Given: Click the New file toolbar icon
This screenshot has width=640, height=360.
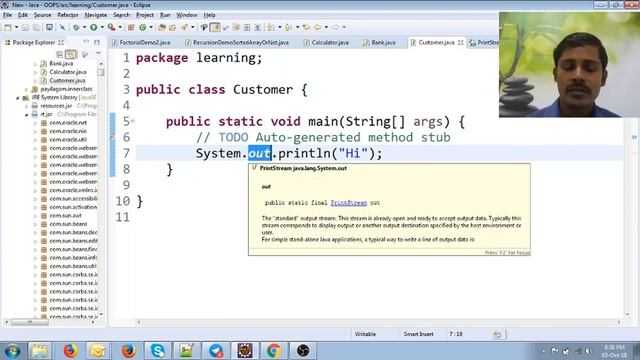Looking at the screenshot, I should [x=8, y=27].
